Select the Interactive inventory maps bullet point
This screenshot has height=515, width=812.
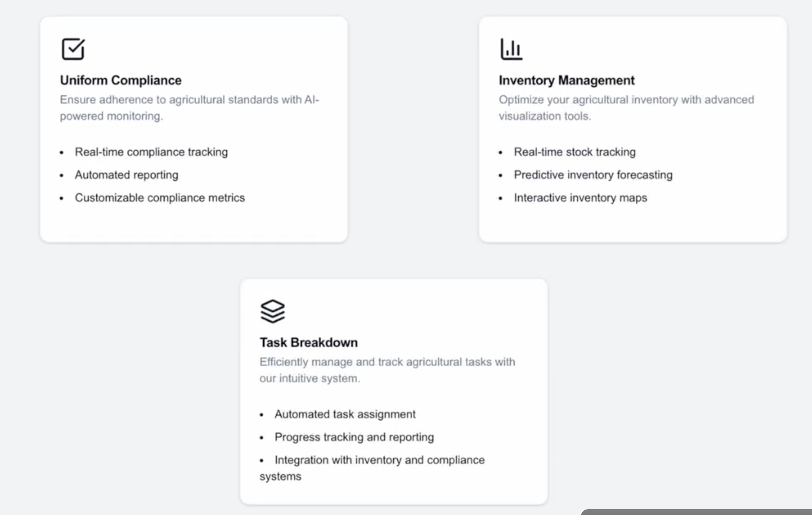[x=580, y=198]
